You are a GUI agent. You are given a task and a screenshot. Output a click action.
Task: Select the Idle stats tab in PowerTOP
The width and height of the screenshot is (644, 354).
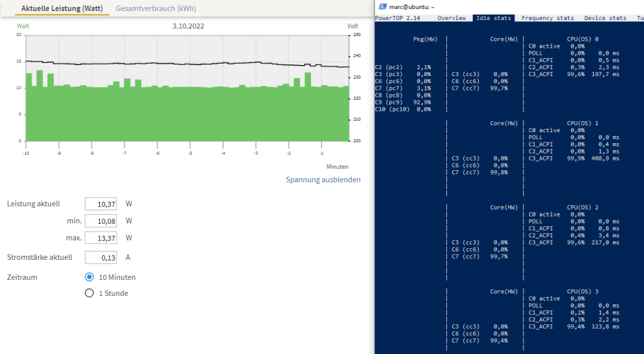[x=493, y=18]
